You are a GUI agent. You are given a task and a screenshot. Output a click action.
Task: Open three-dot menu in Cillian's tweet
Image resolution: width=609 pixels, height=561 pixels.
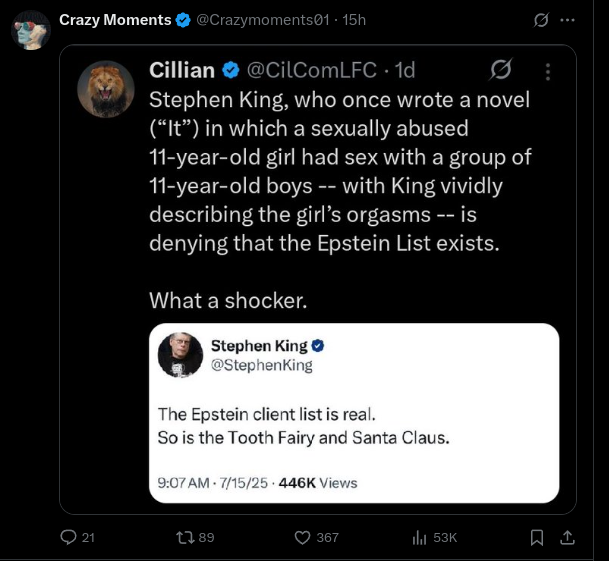click(x=547, y=71)
